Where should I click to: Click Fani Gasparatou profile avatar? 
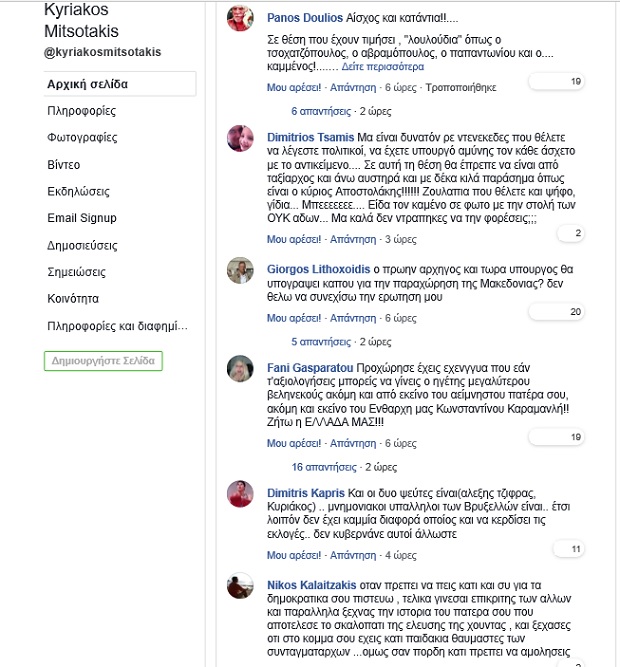click(239, 368)
